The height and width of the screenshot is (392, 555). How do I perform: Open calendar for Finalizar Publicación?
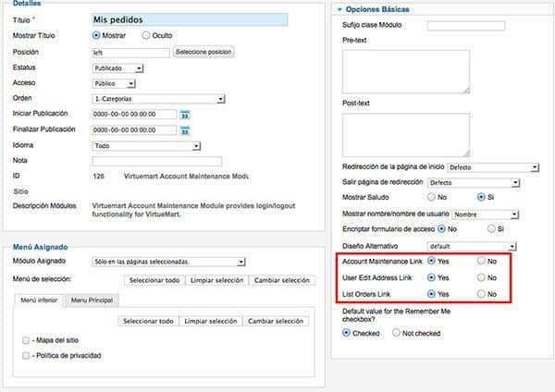(x=185, y=131)
